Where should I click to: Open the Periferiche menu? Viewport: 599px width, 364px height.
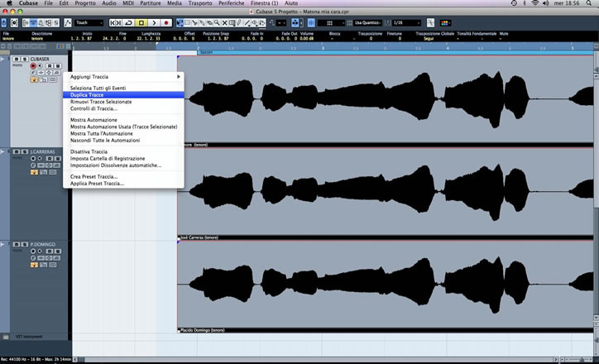[x=231, y=3]
